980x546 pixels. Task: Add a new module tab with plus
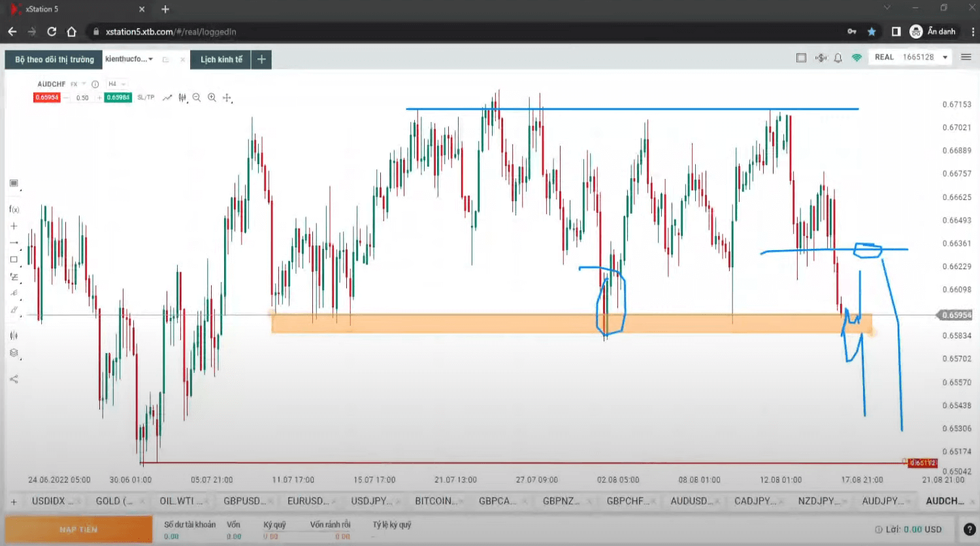point(261,59)
